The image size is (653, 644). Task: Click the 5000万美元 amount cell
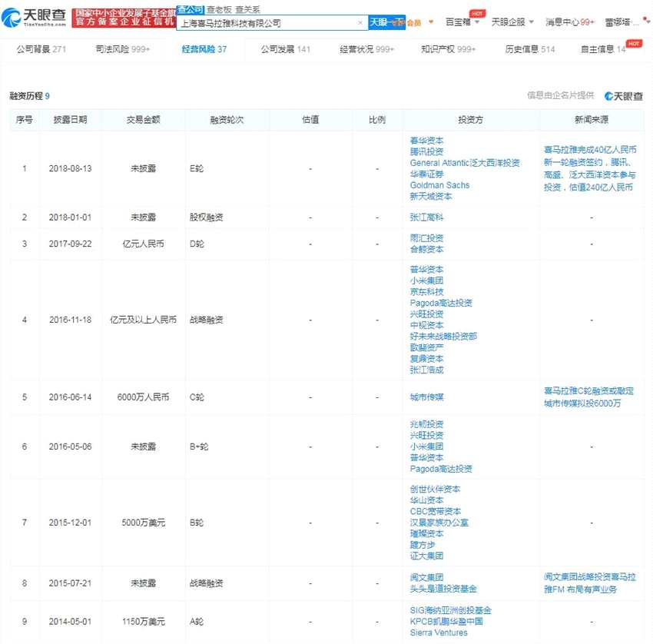[x=143, y=523]
